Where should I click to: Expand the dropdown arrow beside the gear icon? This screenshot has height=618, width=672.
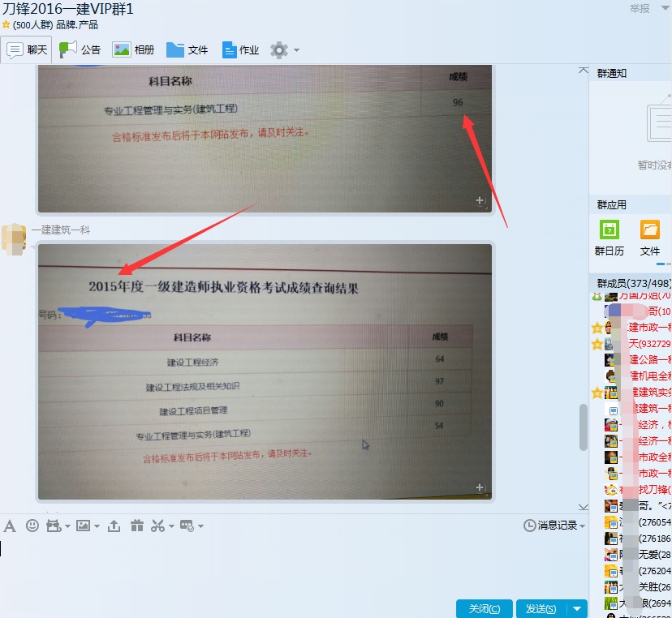tap(296, 50)
